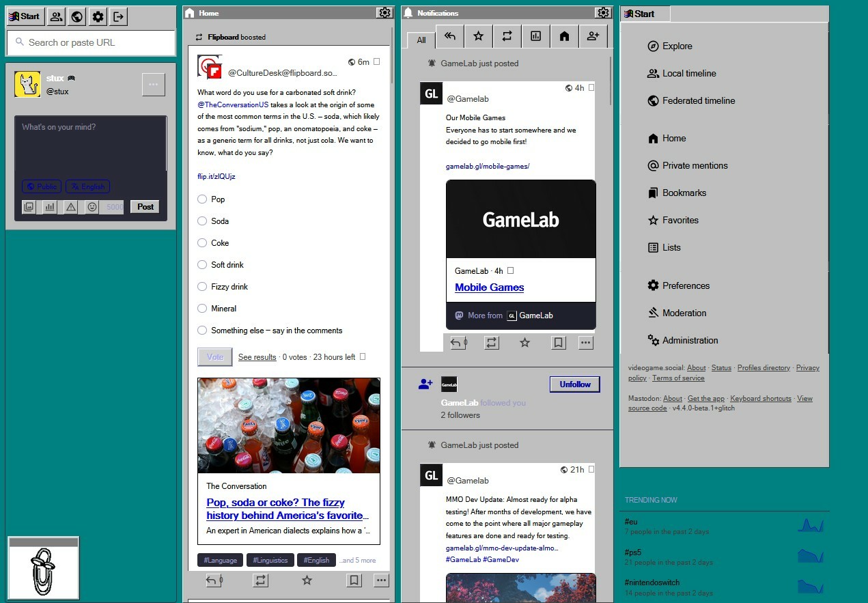Open stux profile three-dots menu
This screenshot has height=603, width=868.
(x=153, y=85)
